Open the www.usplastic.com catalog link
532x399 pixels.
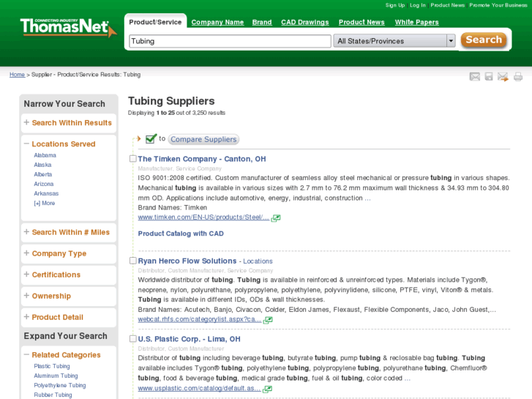[x=200, y=388]
